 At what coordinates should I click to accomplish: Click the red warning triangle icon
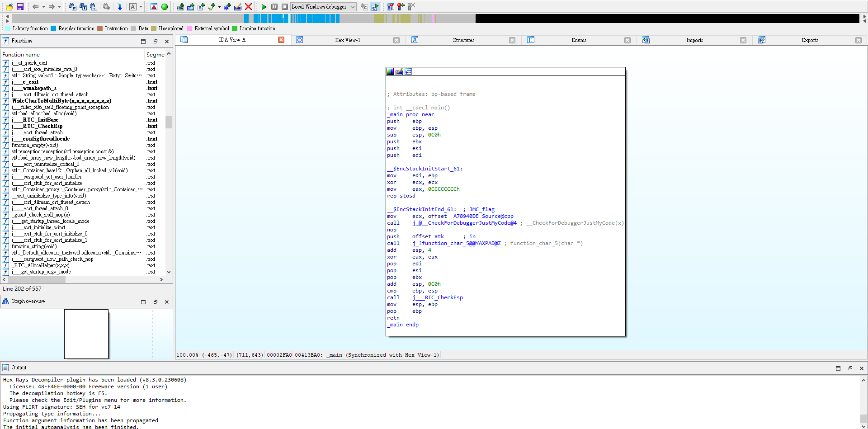coord(154,7)
